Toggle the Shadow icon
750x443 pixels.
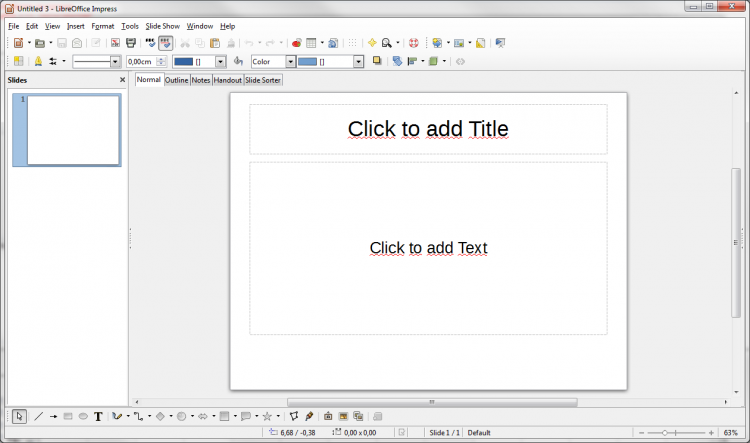377,61
